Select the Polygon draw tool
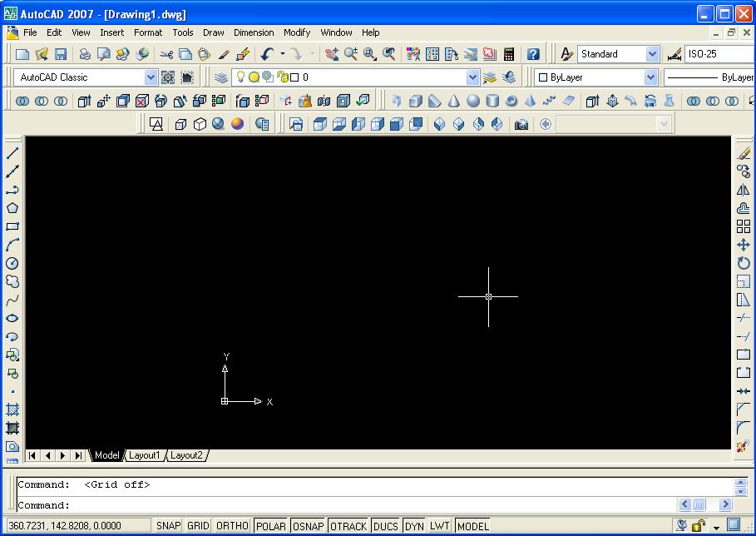756x536 pixels. point(12,208)
